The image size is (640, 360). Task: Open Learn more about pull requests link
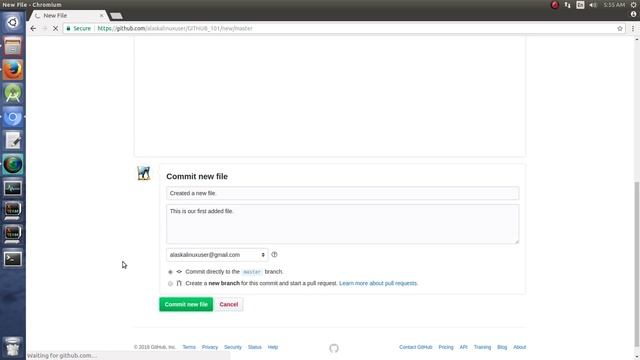378,283
